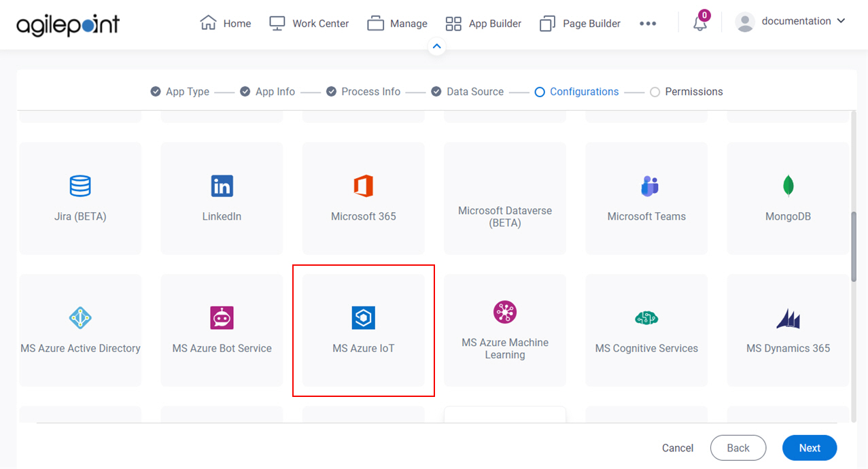Select the Jira (BETA) database icon
Screen dimensions: 868x469
80,186
